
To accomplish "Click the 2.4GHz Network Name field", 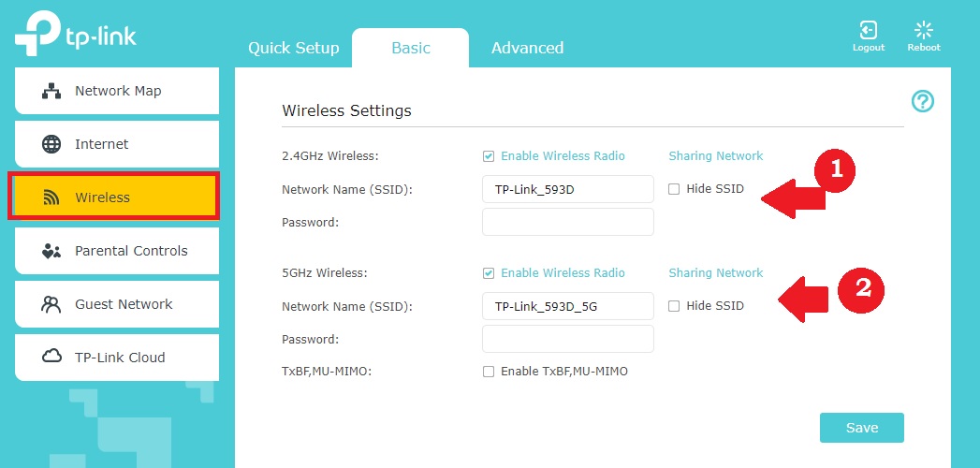I will click(567, 189).
